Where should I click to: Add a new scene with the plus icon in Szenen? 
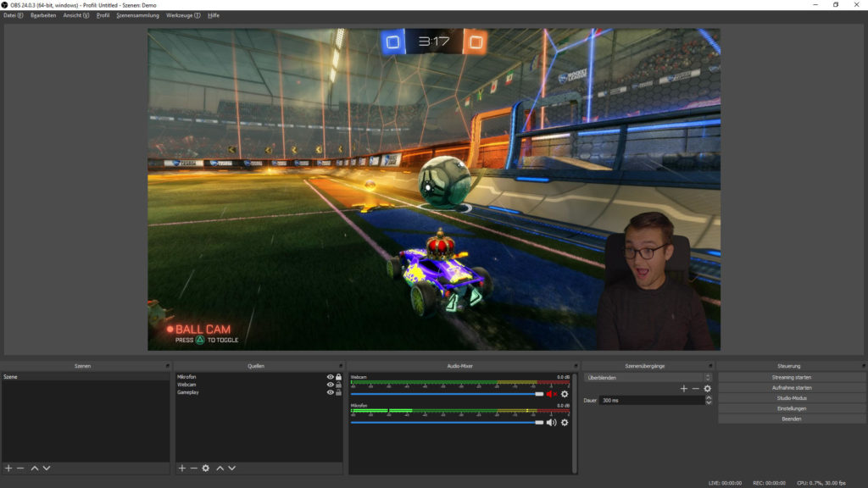[8, 468]
